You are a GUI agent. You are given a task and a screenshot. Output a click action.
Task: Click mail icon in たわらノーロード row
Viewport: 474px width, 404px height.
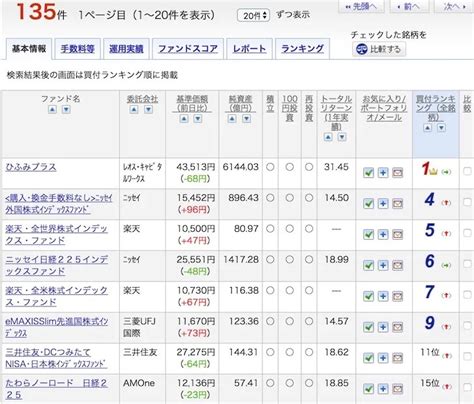point(397,389)
